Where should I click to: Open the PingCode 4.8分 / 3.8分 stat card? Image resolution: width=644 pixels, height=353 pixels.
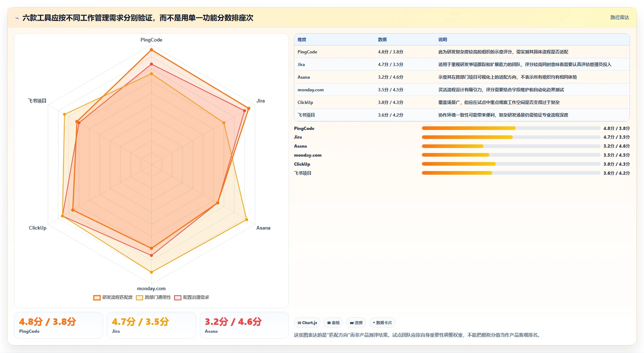58,325
